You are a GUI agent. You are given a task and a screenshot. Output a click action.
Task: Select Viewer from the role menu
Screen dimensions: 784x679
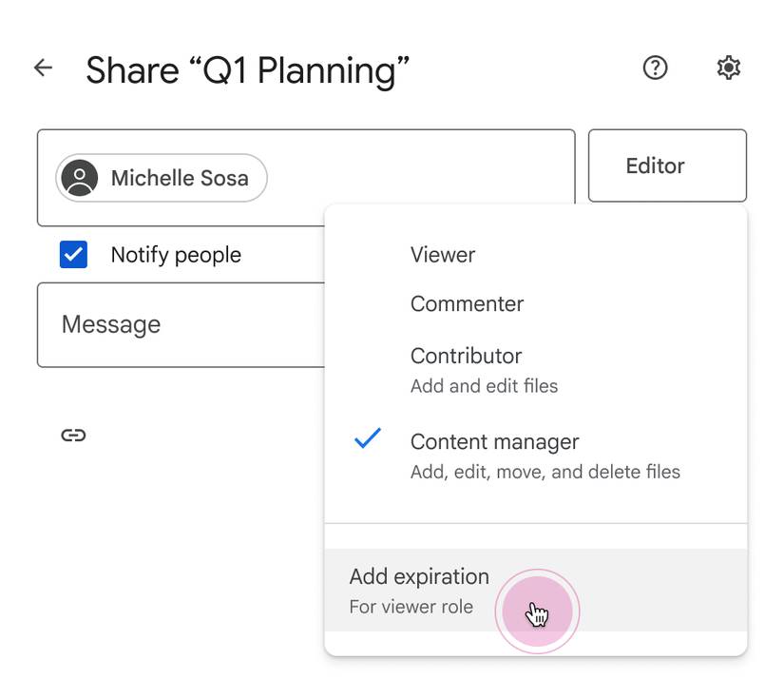point(441,254)
